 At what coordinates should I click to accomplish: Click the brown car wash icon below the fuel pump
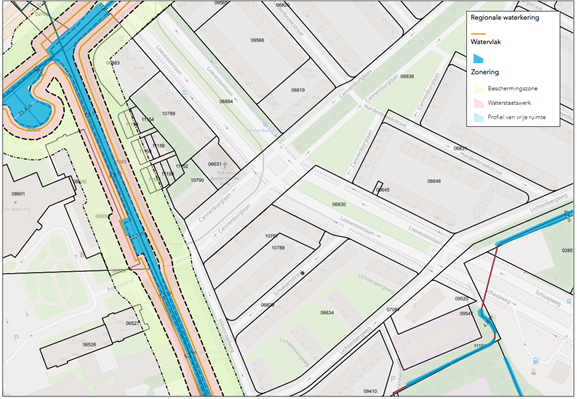(x=533, y=372)
